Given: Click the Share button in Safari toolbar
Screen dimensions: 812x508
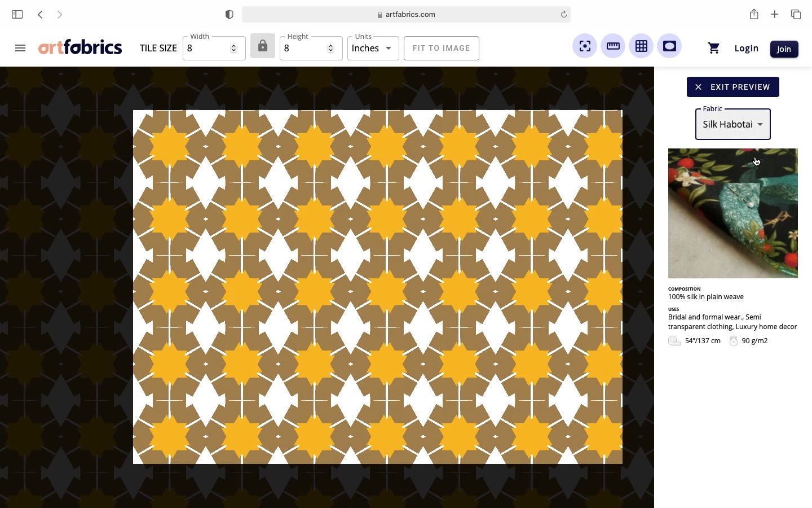Looking at the screenshot, I should click(754, 14).
